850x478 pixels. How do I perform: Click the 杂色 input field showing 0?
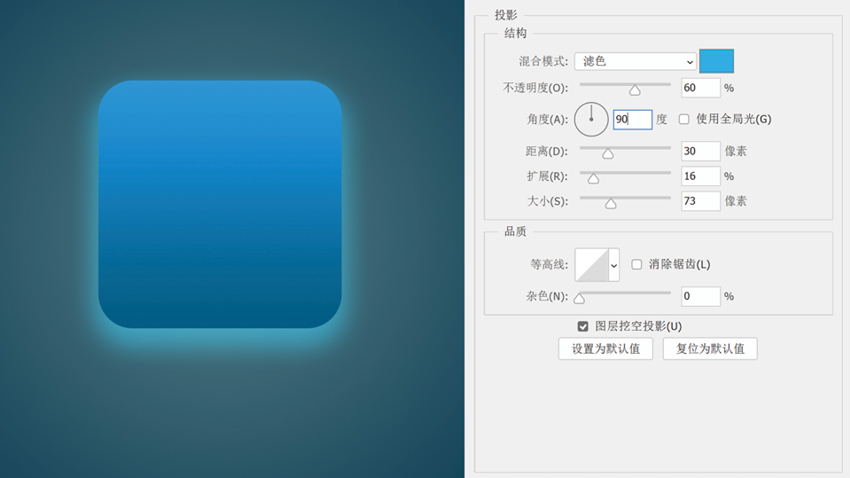(700, 296)
